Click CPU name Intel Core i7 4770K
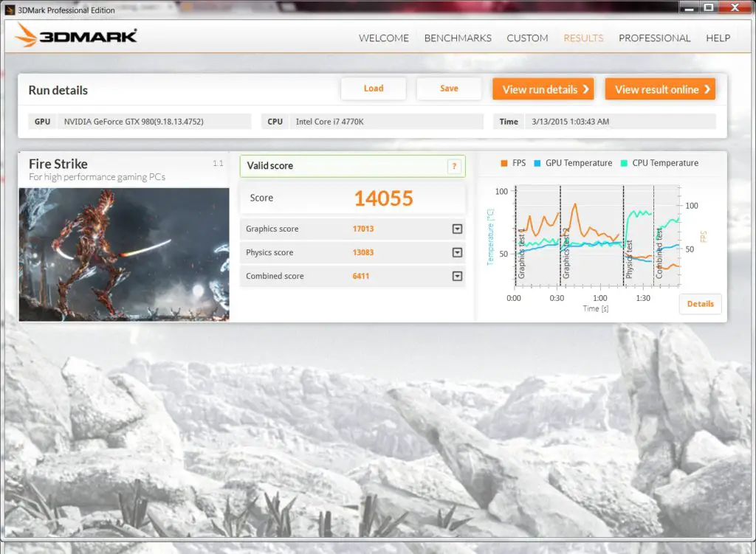 (x=330, y=122)
